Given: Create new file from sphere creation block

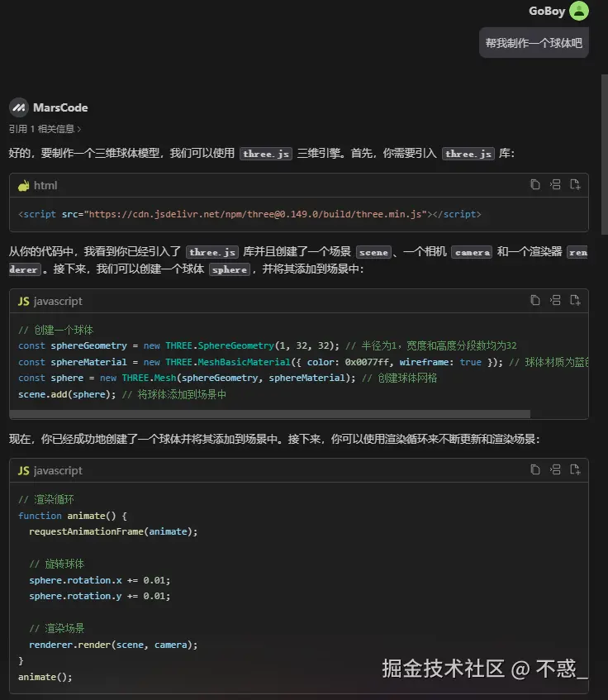Looking at the screenshot, I should 575,300.
